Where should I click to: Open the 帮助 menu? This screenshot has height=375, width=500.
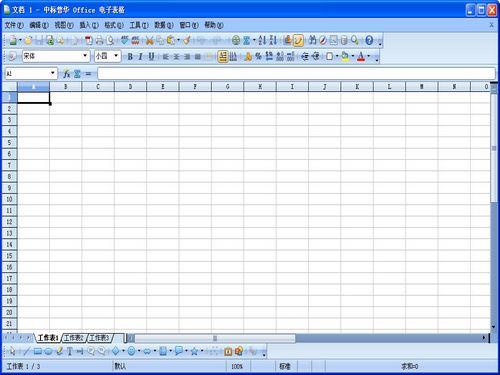[214, 25]
